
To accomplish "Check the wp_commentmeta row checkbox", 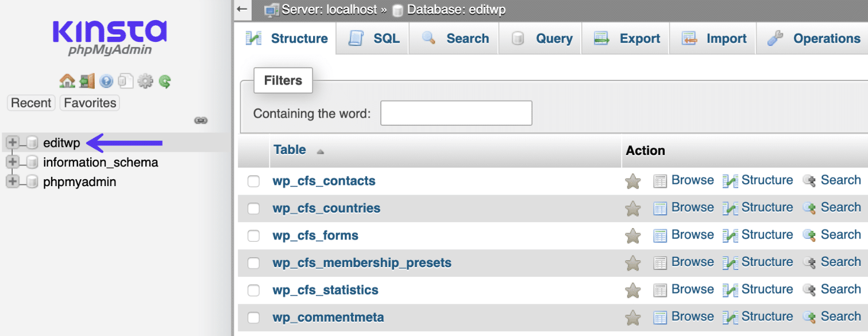I will (253, 318).
